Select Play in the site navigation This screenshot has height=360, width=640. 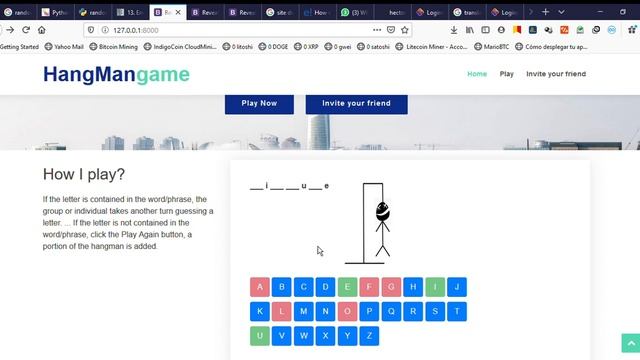(x=507, y=74)
